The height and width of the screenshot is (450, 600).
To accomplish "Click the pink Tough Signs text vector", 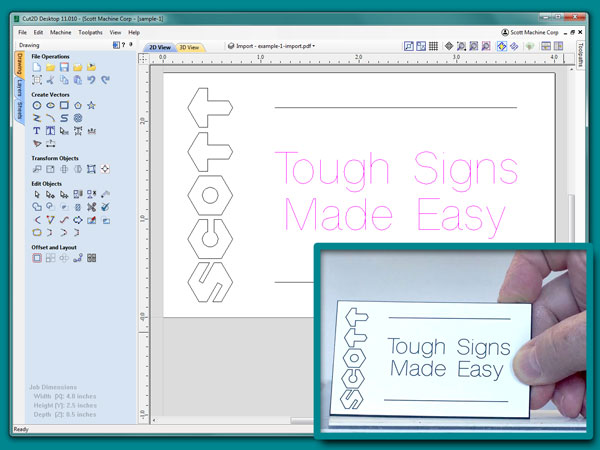I will coord(396,171).
